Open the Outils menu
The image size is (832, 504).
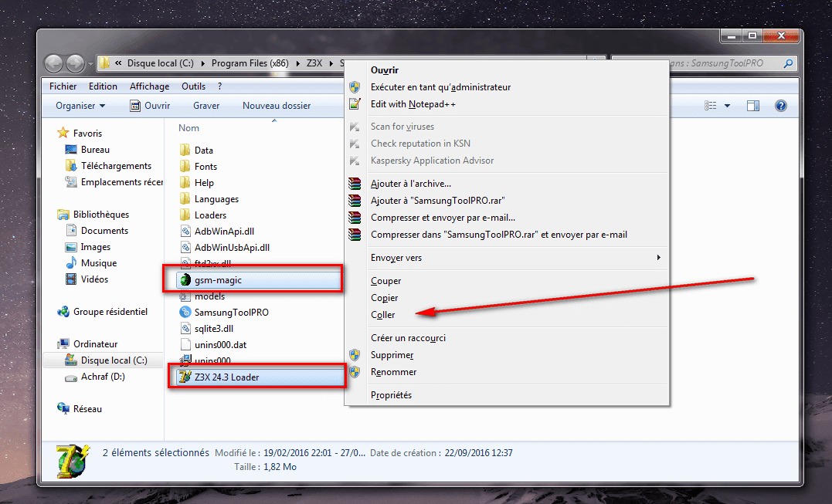point(193,86)
